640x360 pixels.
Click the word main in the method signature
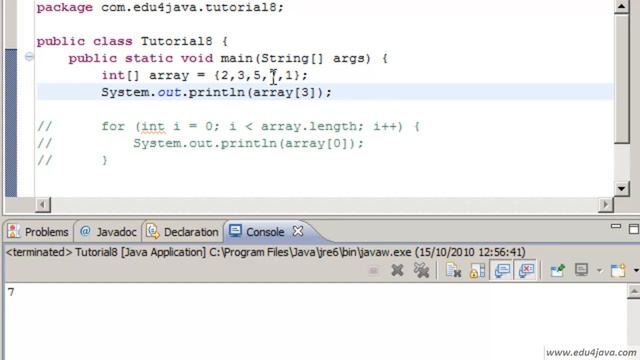(237, 58)
